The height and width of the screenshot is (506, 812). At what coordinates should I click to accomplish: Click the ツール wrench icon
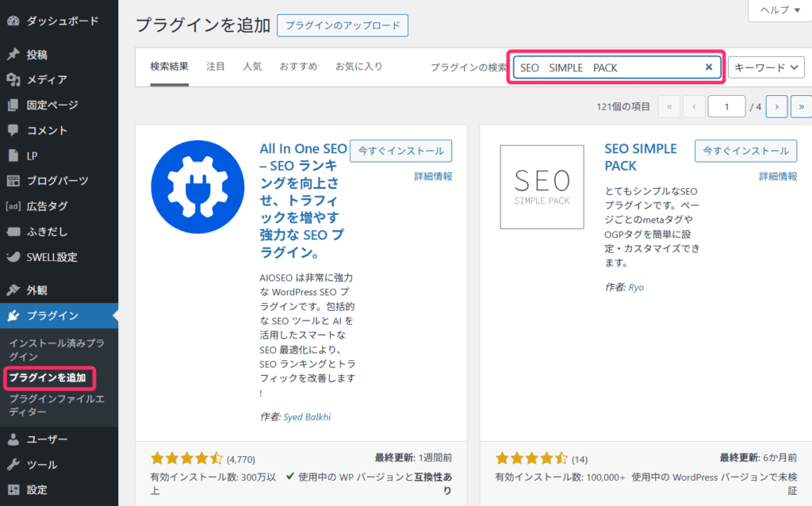click(13, 465)
